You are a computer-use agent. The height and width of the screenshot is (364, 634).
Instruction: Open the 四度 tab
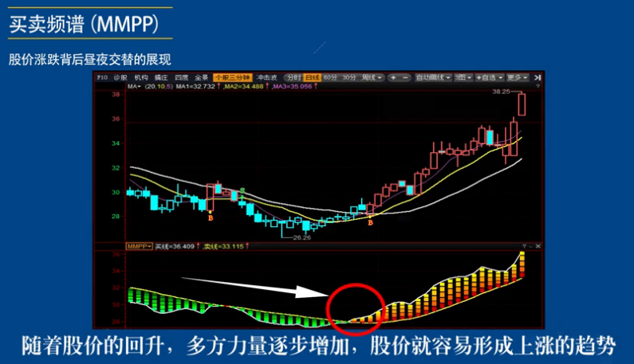(182, 77)
